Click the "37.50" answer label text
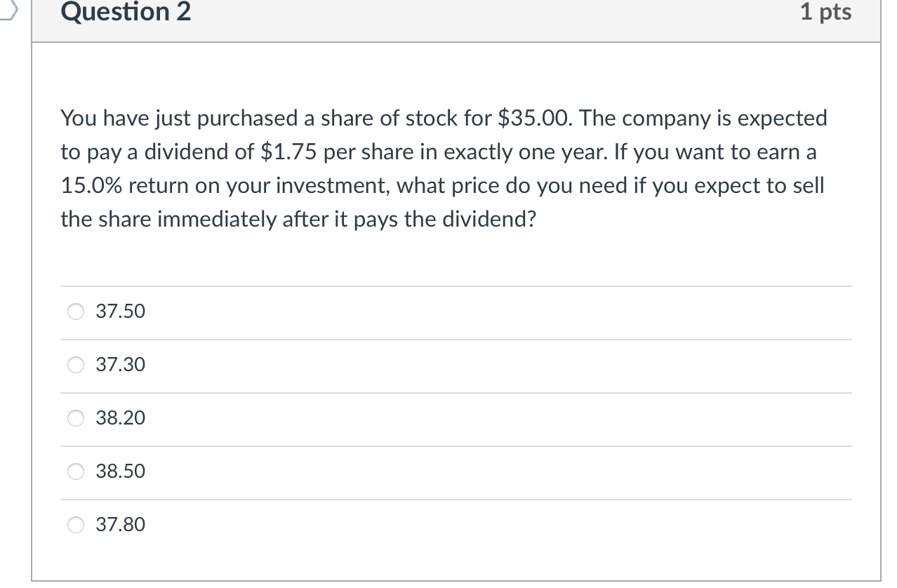 click(121, 312)
